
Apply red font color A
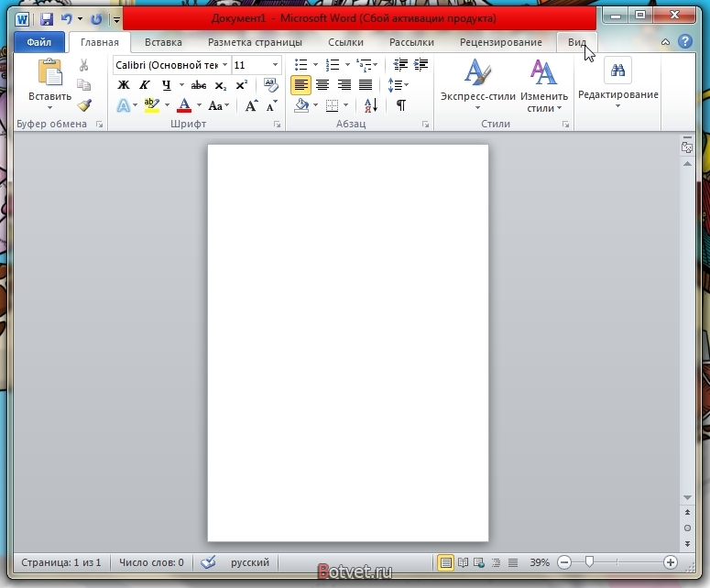click(184, 105)
